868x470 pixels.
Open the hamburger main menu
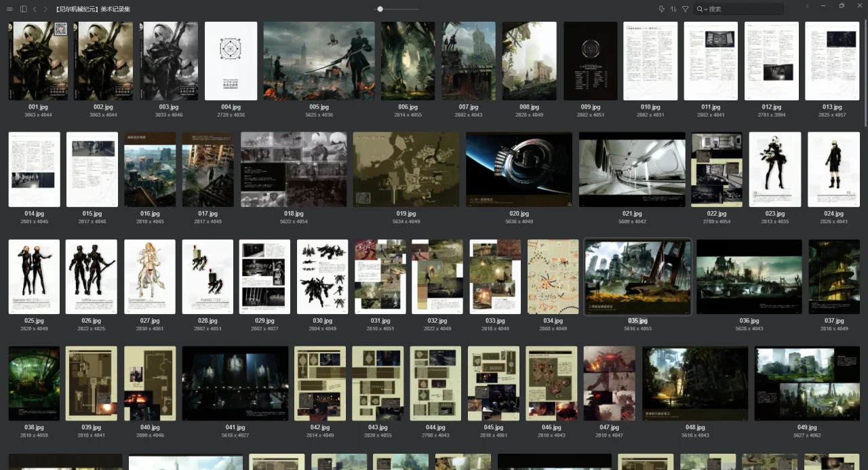click(9, 9)
